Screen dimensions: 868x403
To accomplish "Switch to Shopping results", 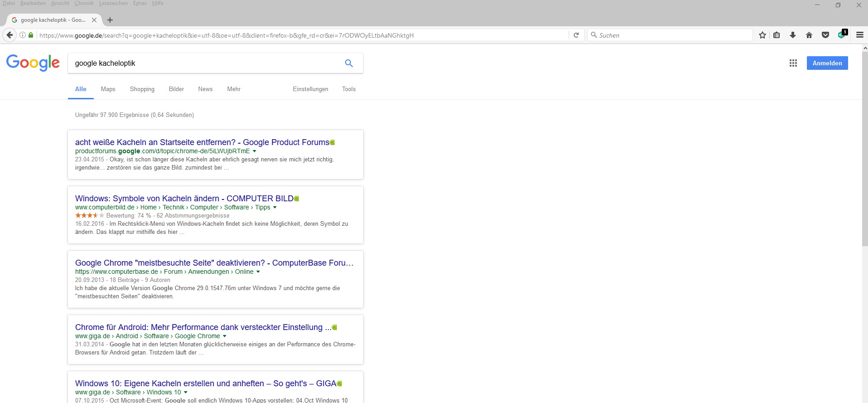I will 142,89.
